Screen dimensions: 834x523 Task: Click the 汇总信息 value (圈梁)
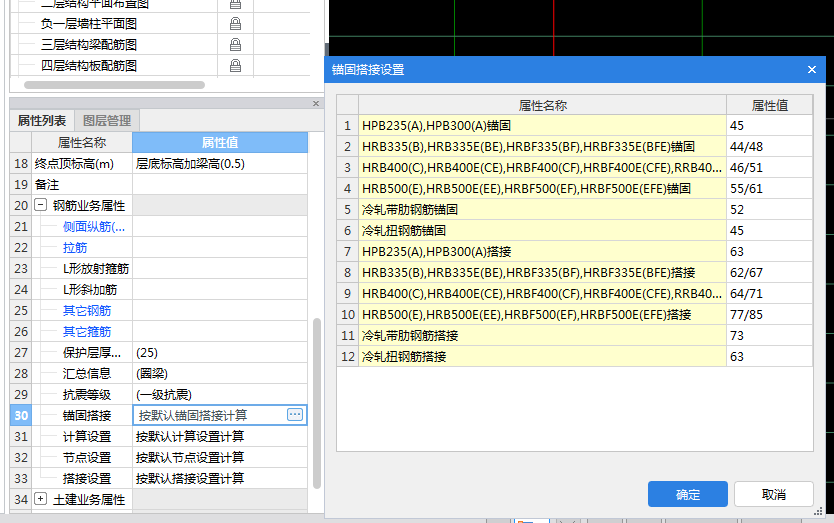pyautogui.click(x=220, y=373)
